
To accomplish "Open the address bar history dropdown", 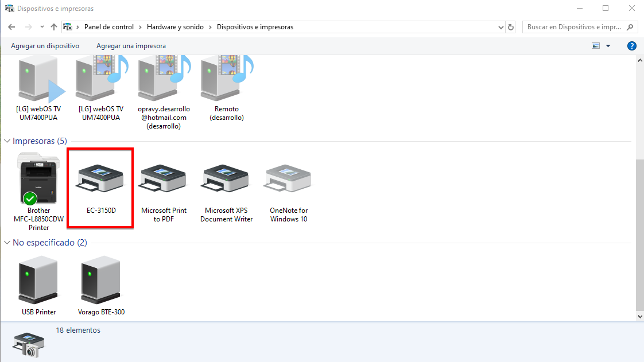I will click(x=501, y=27).
